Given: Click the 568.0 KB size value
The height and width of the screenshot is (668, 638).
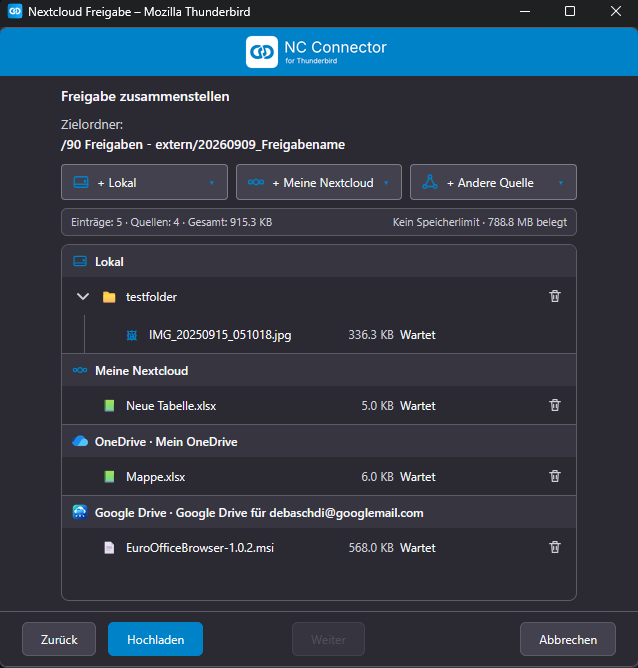Looking at the screenshot, I should [371, 547].
